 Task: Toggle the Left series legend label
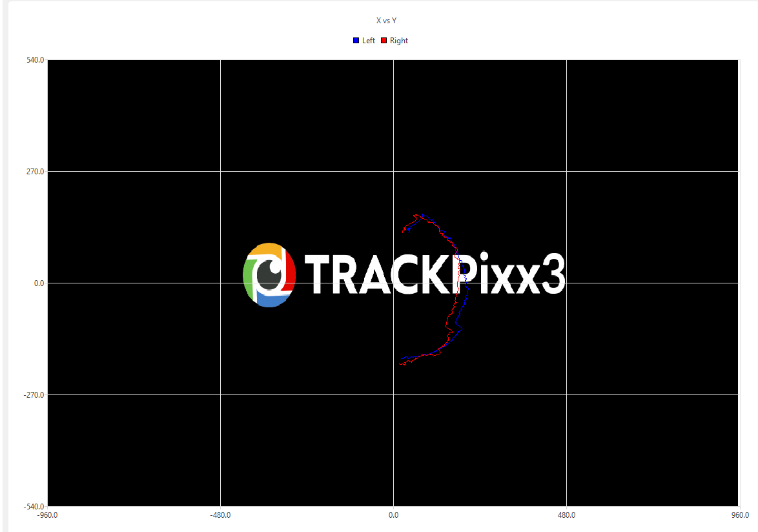(368, 41)
